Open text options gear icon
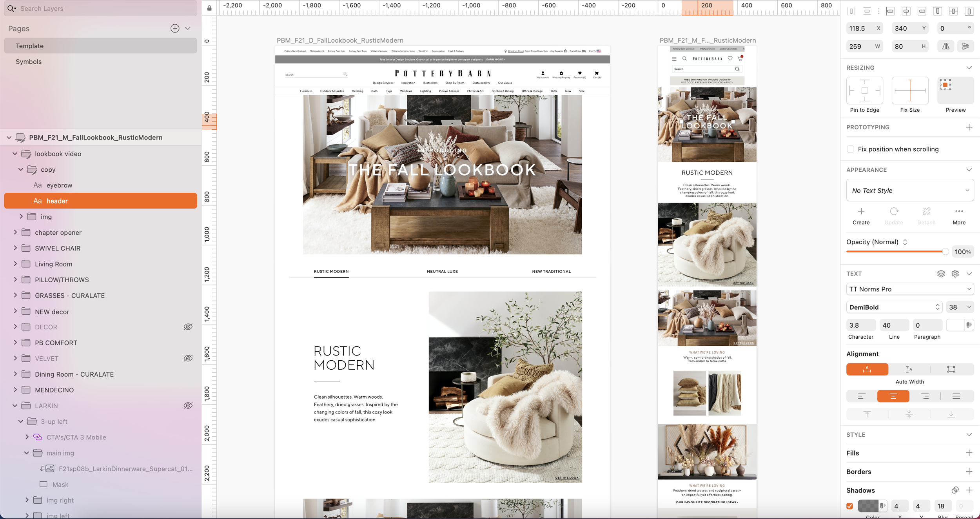This screenshot has height=519, width=980. 955,274
